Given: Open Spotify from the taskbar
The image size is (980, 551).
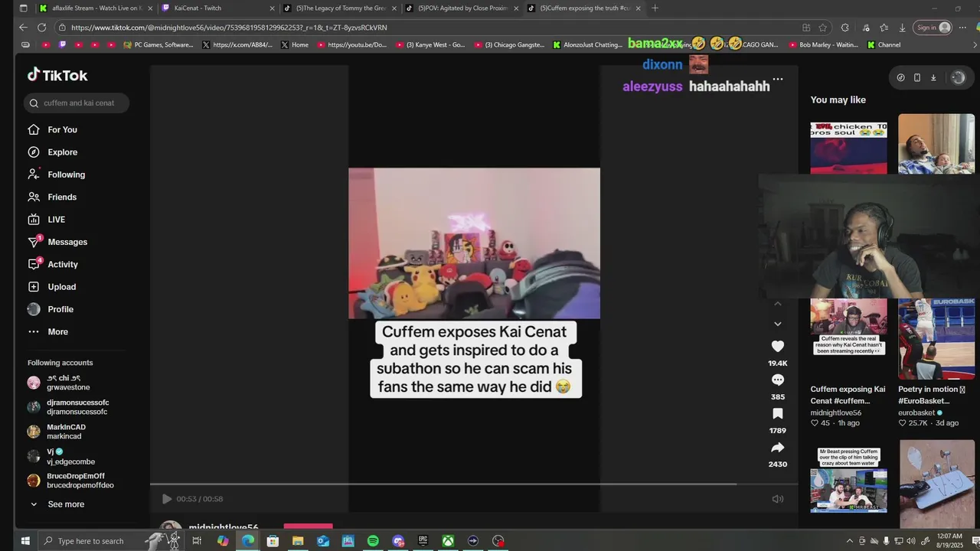Looking at the screenshot, I should [373, 541].
